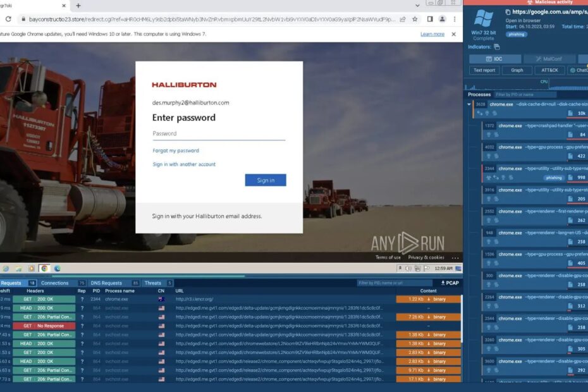Toggle Chrome side panel icon
This screenshot has height=392, width=588.
coord(430,19)
